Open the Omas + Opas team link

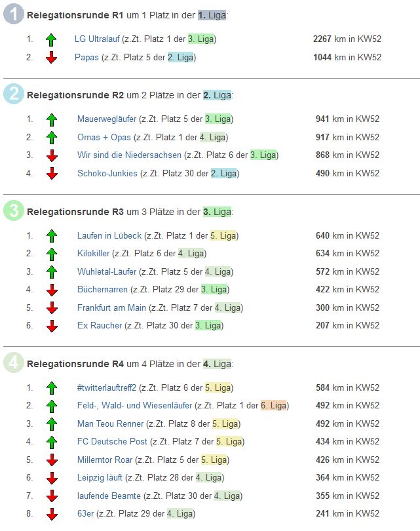pyautogui.click(x=104, y=137)
